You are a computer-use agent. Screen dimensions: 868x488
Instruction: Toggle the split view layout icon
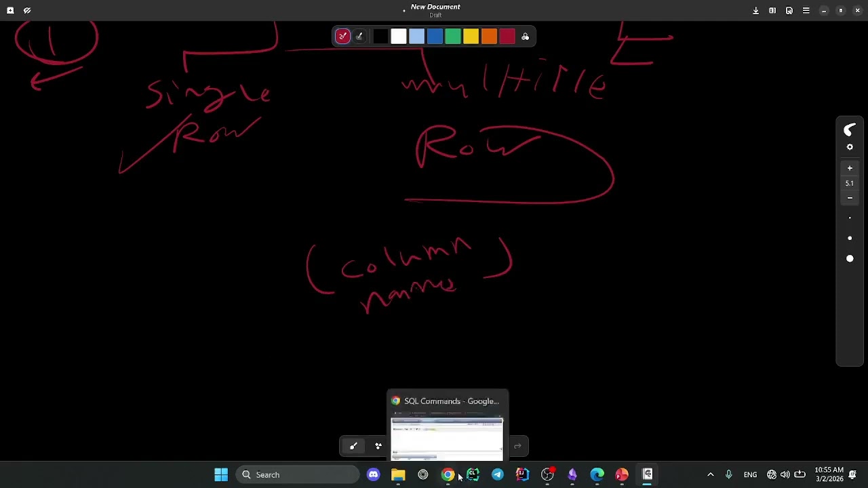pyautogui.click(x=772, y=10)
